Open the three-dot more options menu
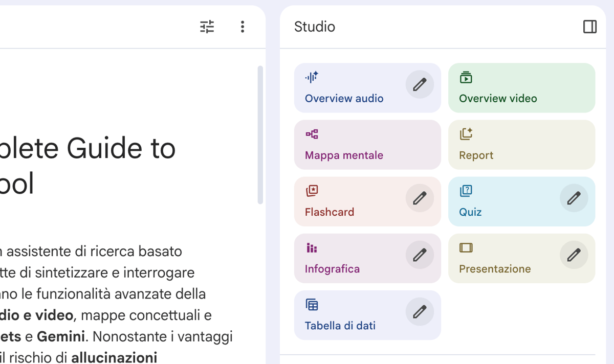Image resolution: width=614 pixels, height=364 pixels. tap(243, 27)
